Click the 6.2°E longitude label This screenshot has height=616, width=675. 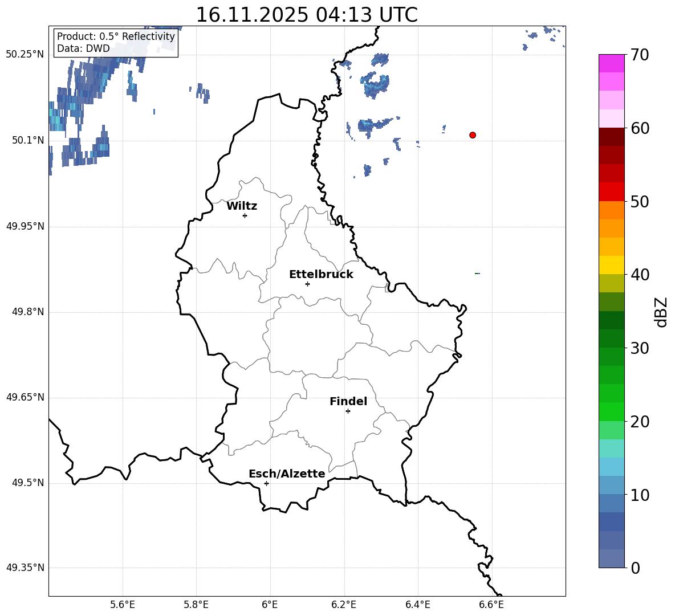point(344,605)
